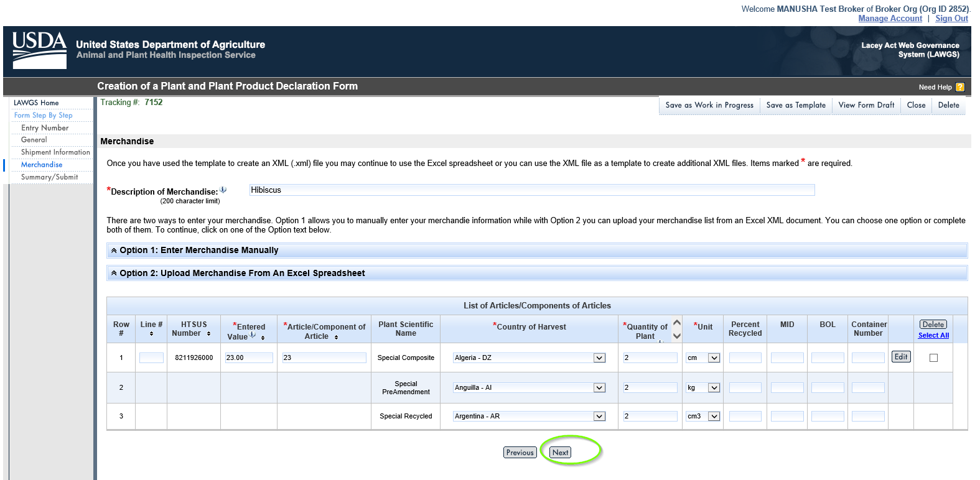This screenshot has height=480, width=980.
Task: Expand Option 2: Upload Merchandise From Excel
Action: click(241, 273)
